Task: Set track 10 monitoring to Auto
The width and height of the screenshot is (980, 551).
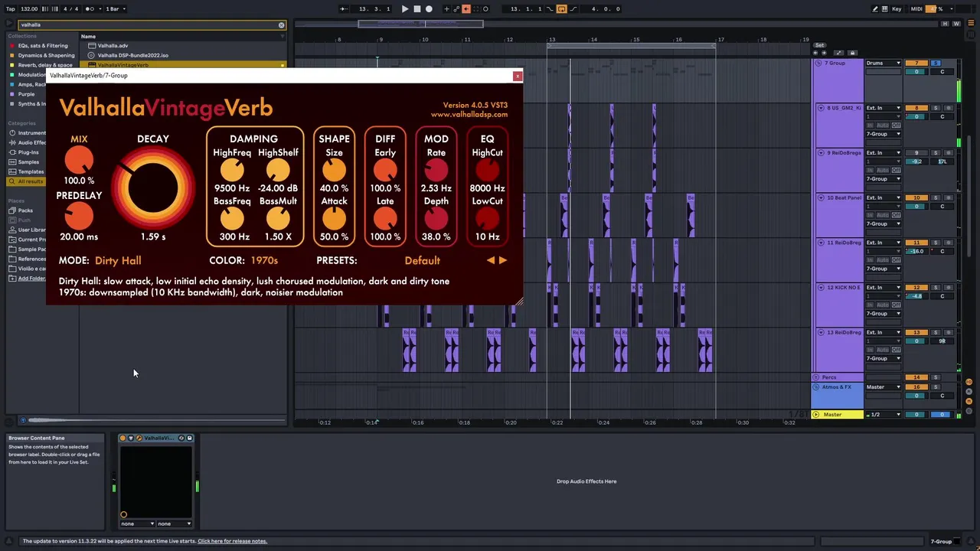Action: tap(884, 215)
